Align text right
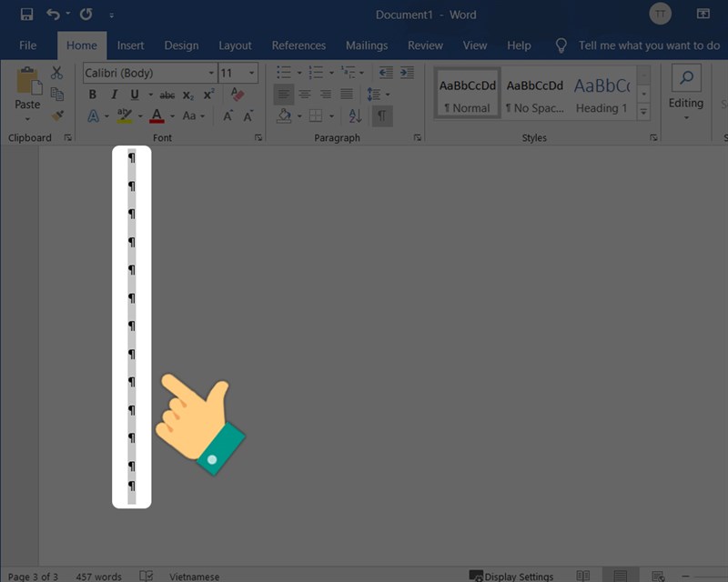 point(326,95)
